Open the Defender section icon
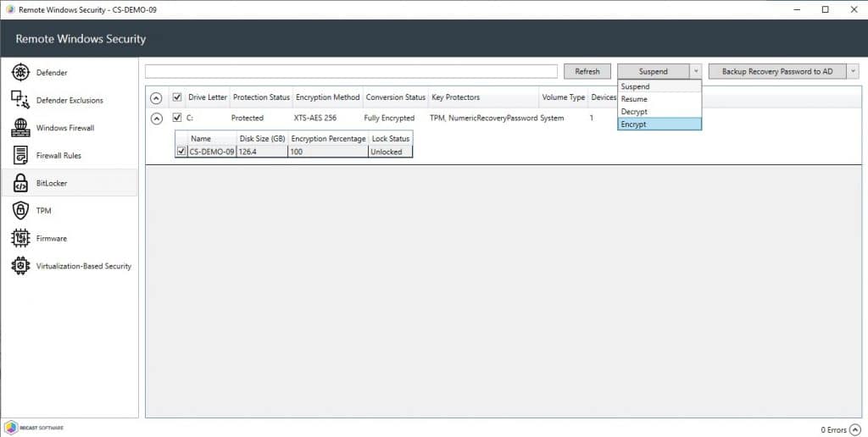Image resolution: width=868 pixels, height=437 pixels. (x=20, y=72)
